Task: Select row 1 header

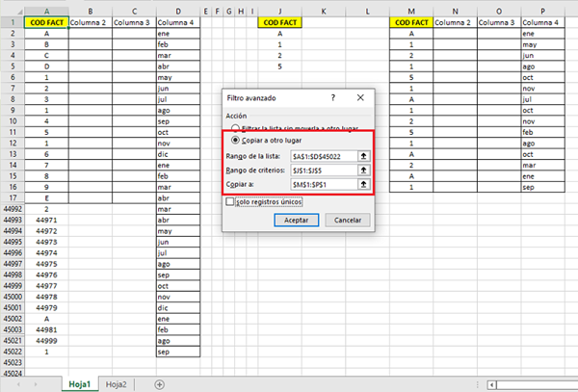Action: click(13, 22)
